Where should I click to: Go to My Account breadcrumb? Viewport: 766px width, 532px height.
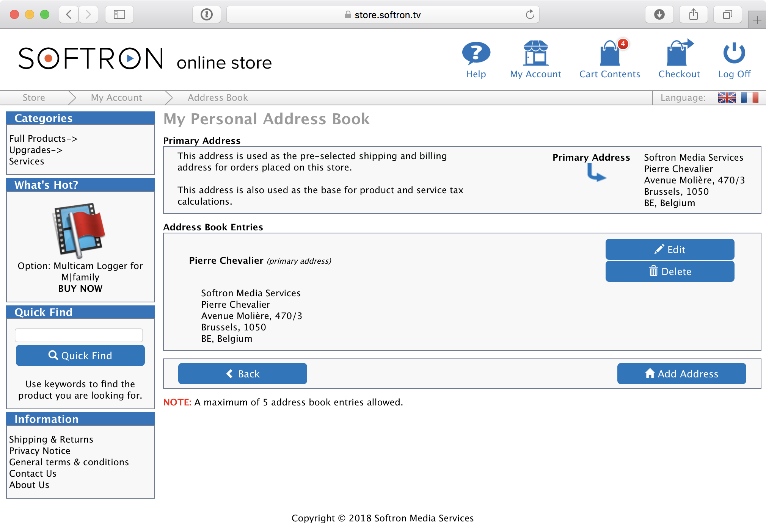(116, 98)
